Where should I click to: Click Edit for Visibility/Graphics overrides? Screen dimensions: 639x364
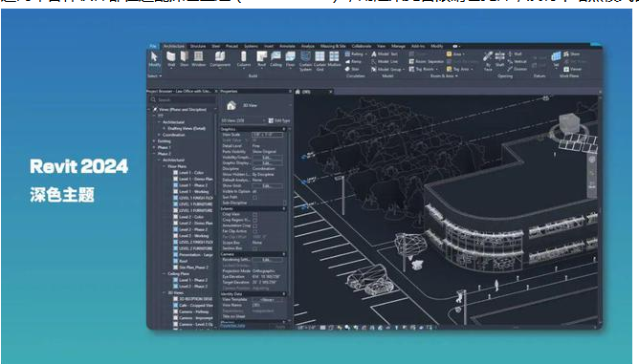[x=267, y=158]
